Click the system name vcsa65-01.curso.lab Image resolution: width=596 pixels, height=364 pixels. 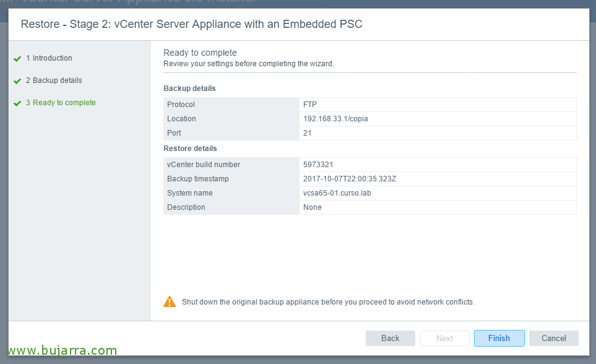click(337, 193)
